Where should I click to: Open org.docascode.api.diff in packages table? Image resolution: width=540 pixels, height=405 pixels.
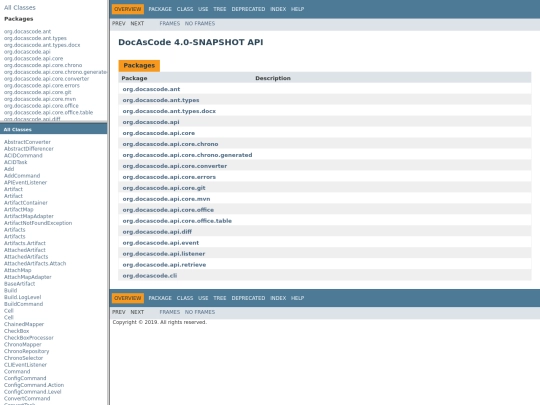[157, 232]
